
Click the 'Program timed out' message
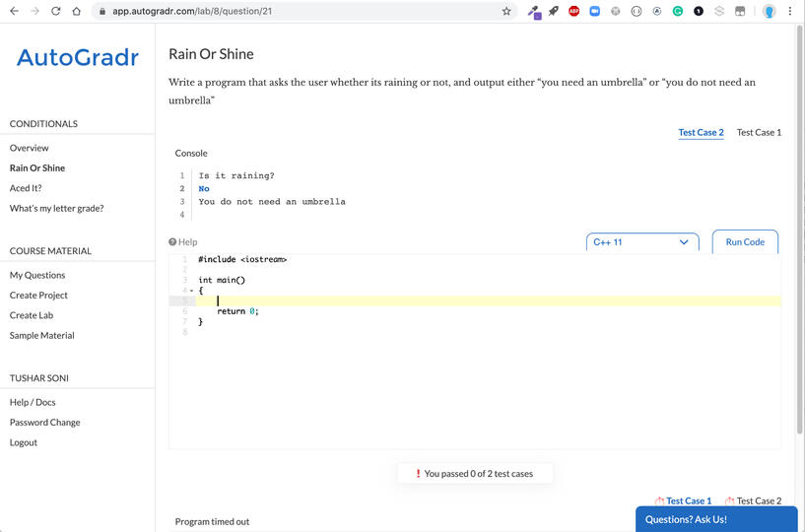[212, 522]
